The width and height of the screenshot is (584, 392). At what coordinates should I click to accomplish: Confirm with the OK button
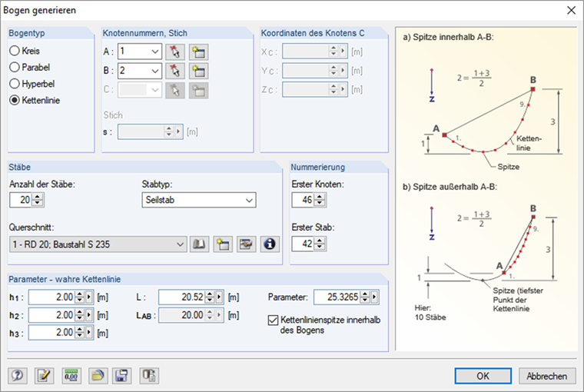coord(483,376)
